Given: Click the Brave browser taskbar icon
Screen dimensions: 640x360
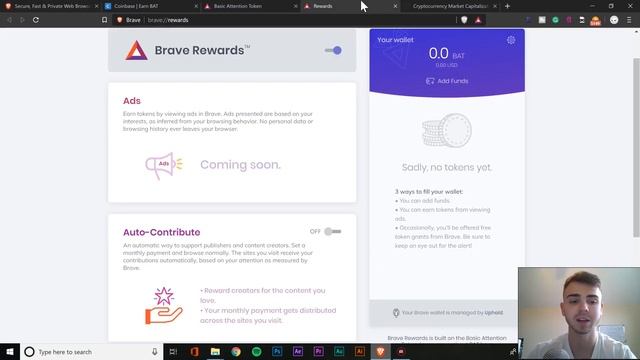Looking at the screenshot, I should 380,351.
